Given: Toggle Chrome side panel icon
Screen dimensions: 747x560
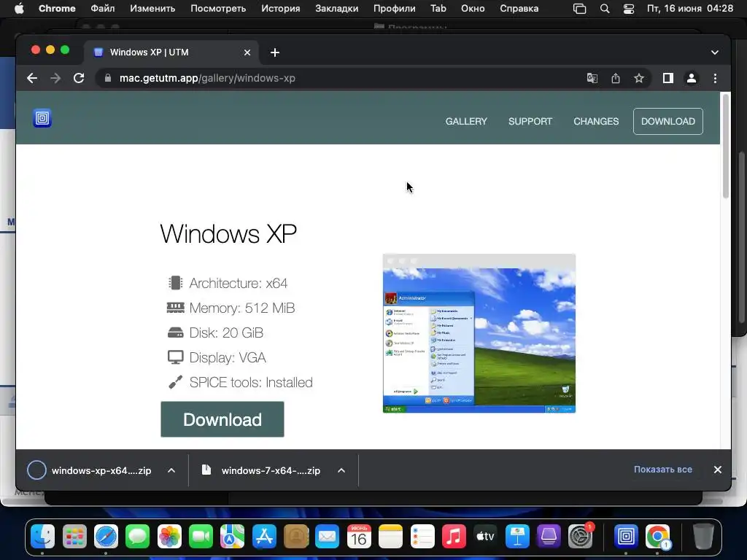Looking at the screenshot, I should click(x=668, y=78).
